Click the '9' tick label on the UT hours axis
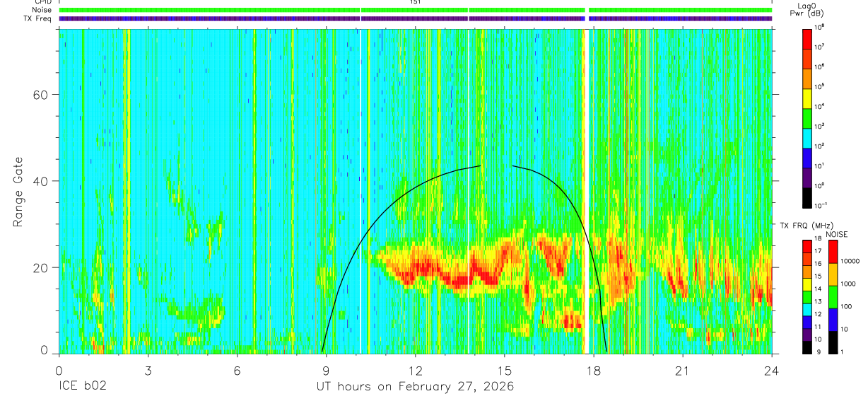 pyautogui.click(x=326, y=371)
